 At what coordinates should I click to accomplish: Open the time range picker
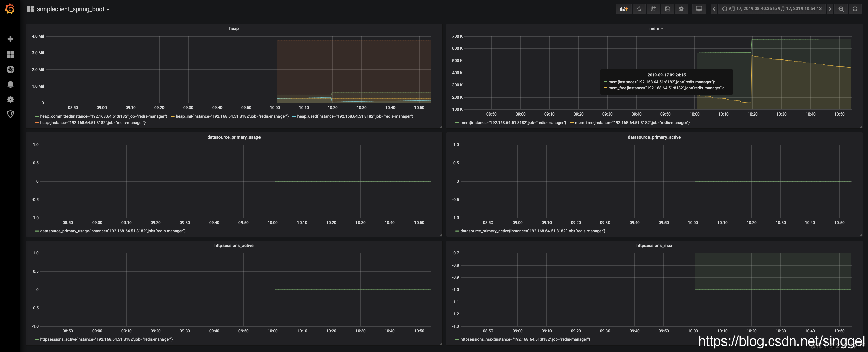coord(772,9)
